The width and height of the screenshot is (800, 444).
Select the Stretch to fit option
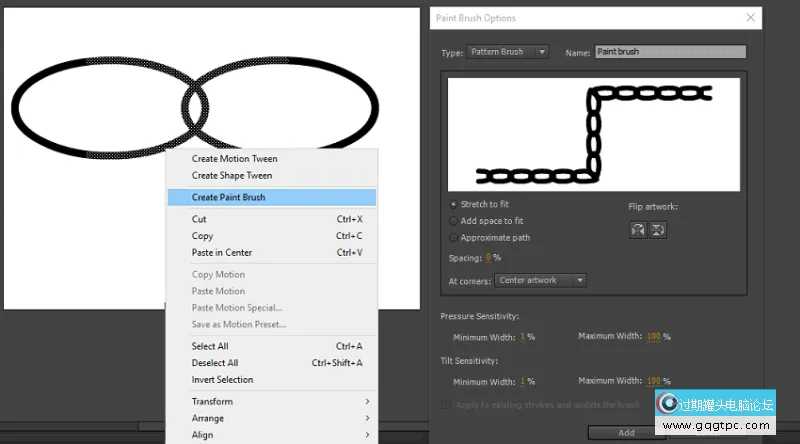coord(454,204)
